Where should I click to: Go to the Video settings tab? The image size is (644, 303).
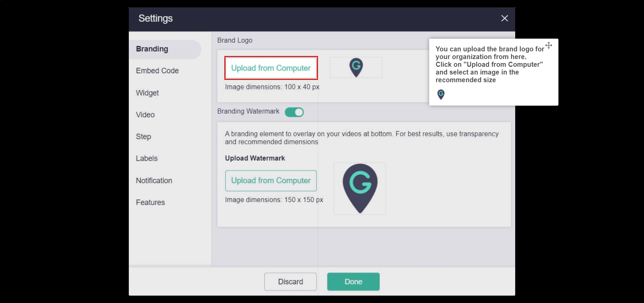pos(145,115)
